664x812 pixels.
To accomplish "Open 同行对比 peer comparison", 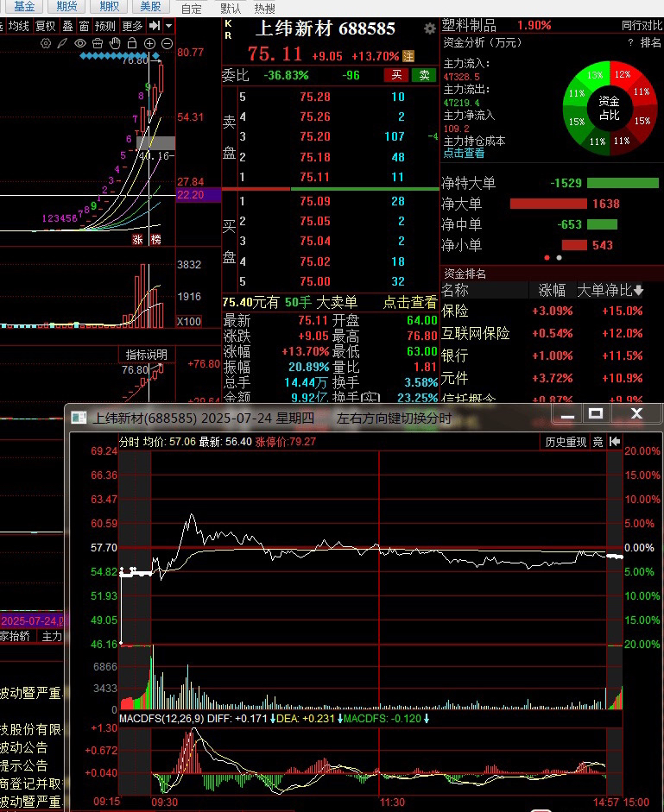I will (642, 25).
